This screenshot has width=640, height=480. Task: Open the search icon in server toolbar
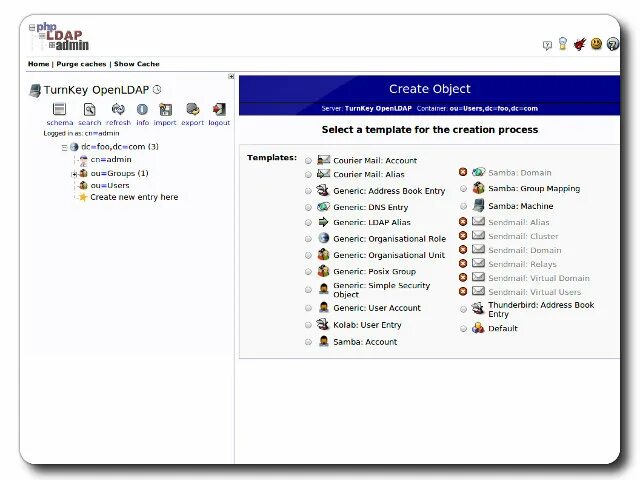(x=89, y=109)
